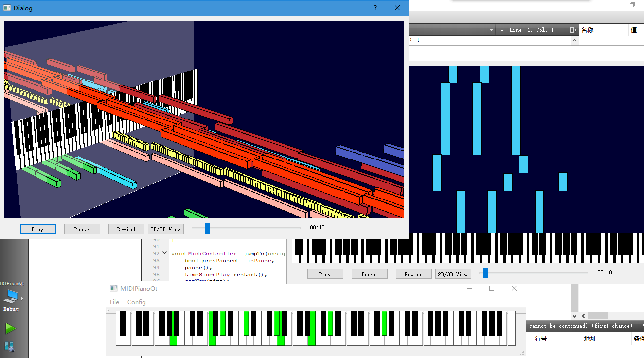Click the # symbol in the editor toolbar
This screenshot has height=358, width=644.
pyautogui.click(x=501, y=30)
